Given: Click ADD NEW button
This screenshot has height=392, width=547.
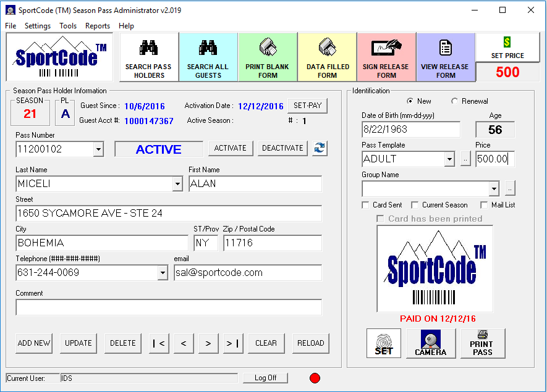Looking at the screenshot, I should click(34, 344).
